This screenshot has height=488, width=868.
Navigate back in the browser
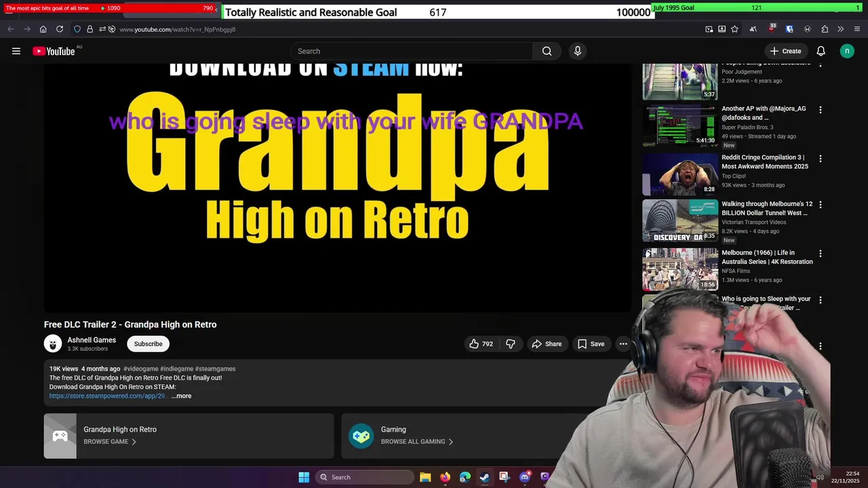(x=11, y=29)
